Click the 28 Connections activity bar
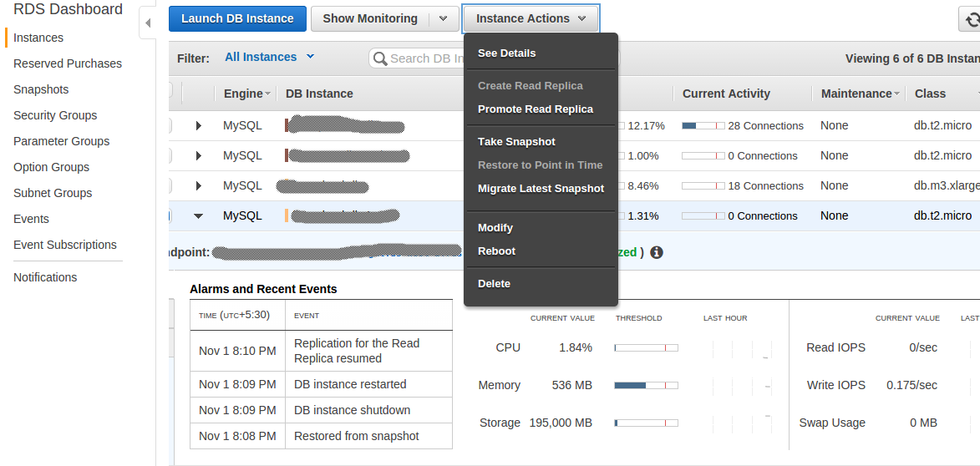The height and width of the screenshot is (466, 980). pyautogui.click(x=703, y=125)
